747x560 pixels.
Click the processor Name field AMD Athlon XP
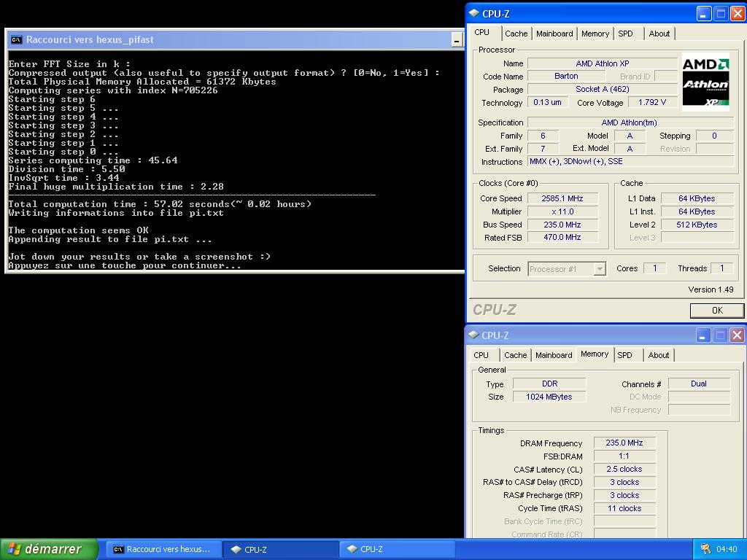pyautogui.click(x=602, y=63)
